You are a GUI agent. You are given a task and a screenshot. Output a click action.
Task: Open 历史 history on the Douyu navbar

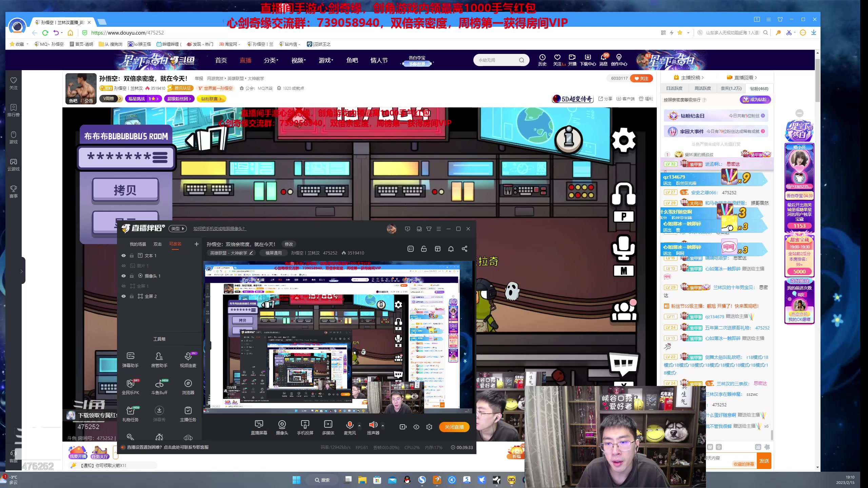click(x=542, y=60)
